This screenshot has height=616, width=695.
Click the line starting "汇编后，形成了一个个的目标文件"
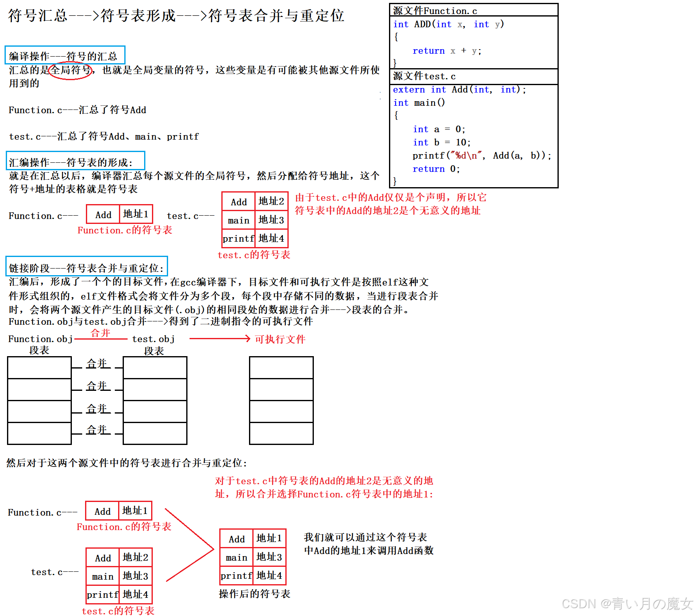click(219, 282)
